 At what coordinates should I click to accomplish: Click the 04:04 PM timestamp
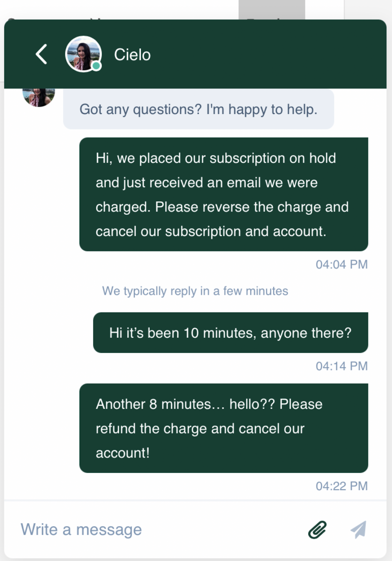point(341,264)
